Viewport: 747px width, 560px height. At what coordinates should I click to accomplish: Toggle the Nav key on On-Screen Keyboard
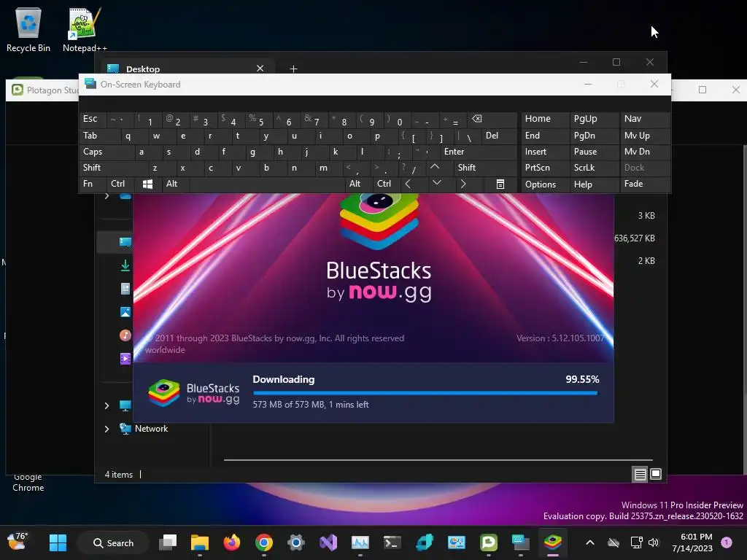(645, 119)
